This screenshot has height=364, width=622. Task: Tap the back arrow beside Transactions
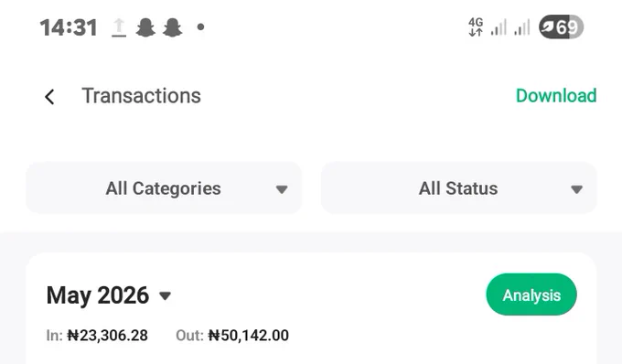[x=49, y=97]
